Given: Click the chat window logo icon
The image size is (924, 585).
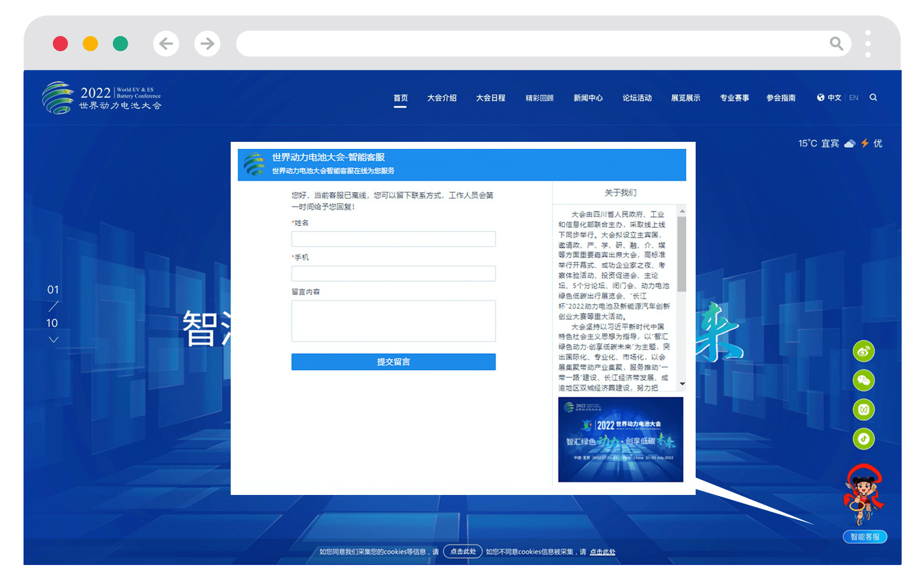Looking at the screenshot, I should coord(254,164).
